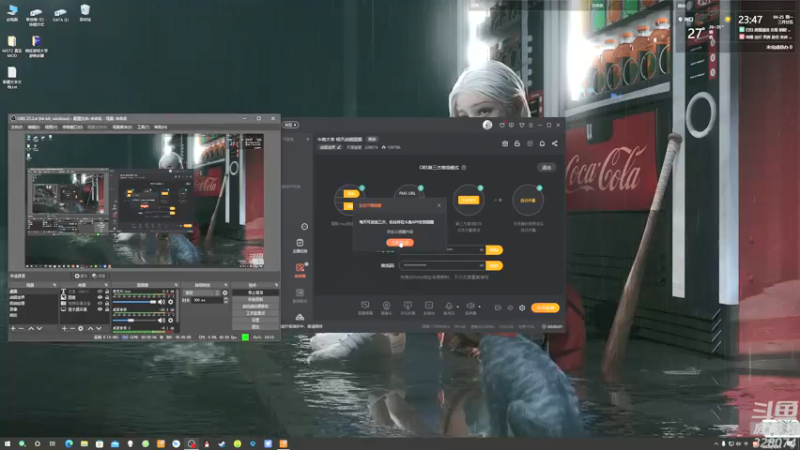Open the controls panel pop-out icon in OBS

pos(277,285)
